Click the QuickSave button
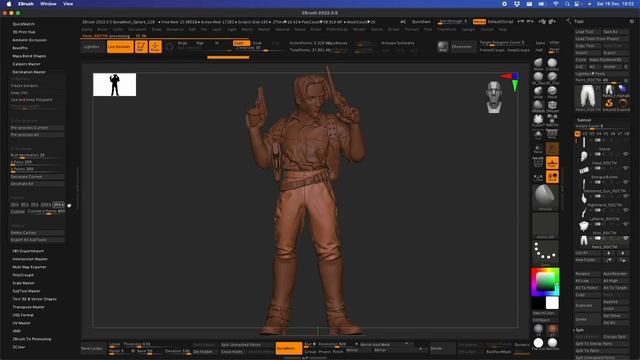 click(421, 22)
